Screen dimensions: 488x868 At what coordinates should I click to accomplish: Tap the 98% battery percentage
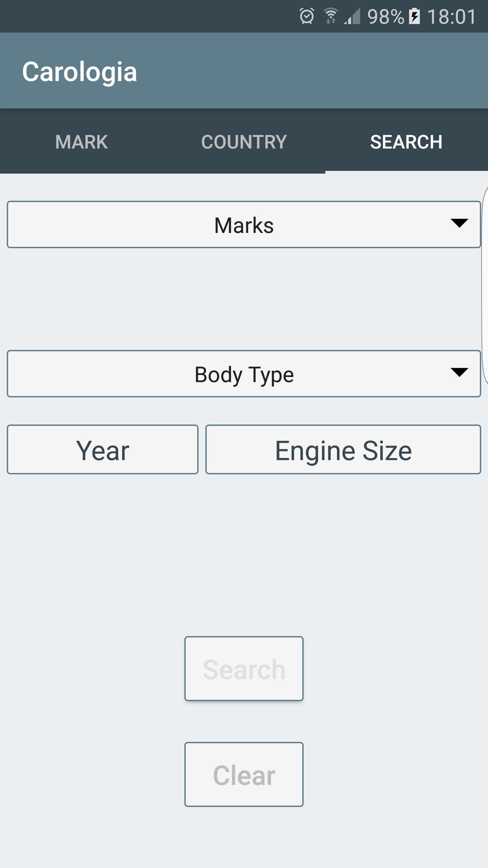coord(386,16)
